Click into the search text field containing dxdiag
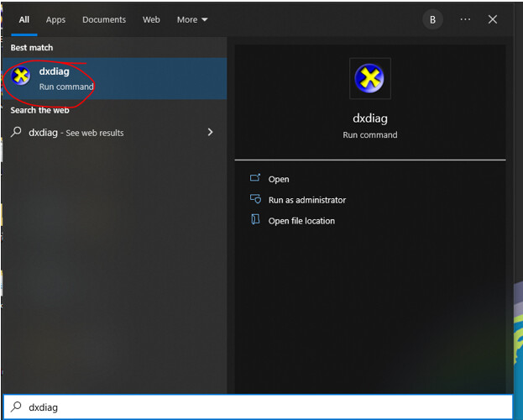Viewport: 523px width, 420px height. tap(252, 407)
